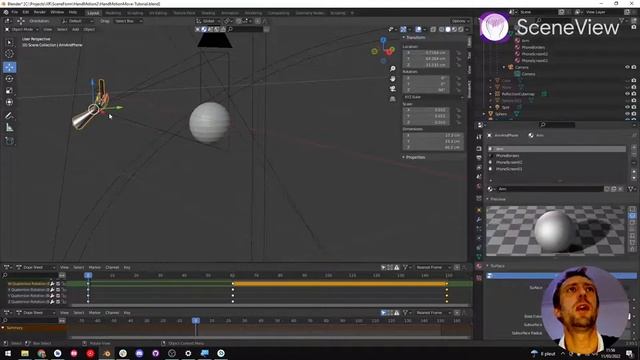Image resolution: width=640 pixels, height=360 pixels.
Task: Open Channel menu in lower Dope Sheet
Action: pos(112,313)
